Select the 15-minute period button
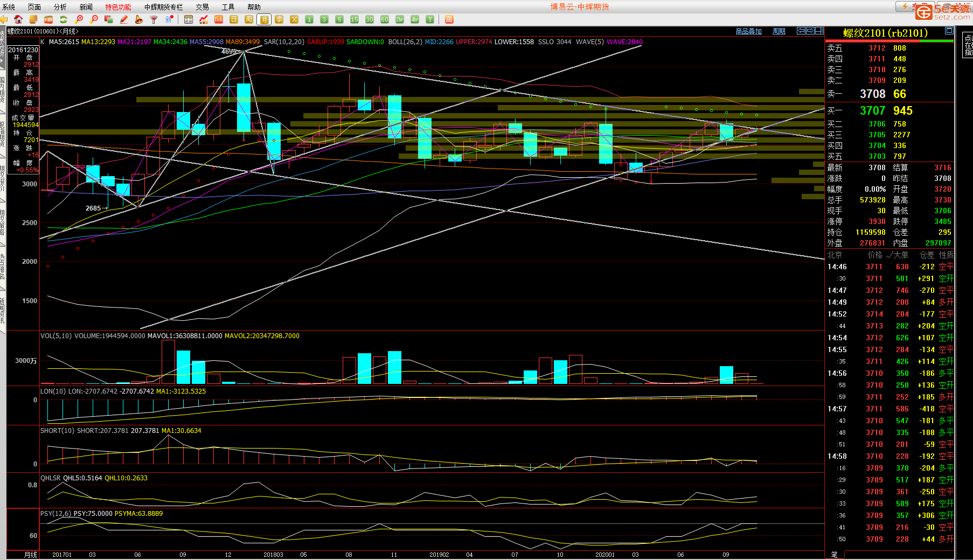The height and width of the screenshot is (560, 973). pyautogui.click(x=355, y=19)
